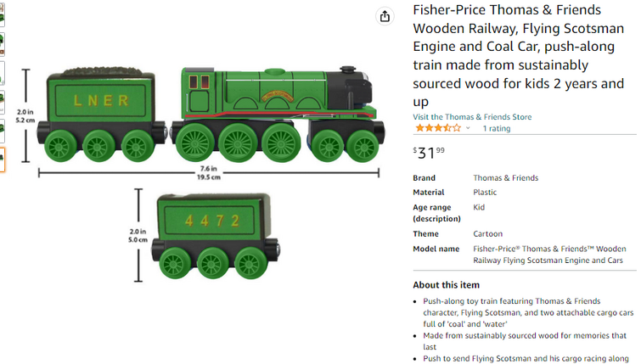Select the topmost product image thumbnail
Viewport: 641px width, 364px height.
pyautogui.click(x=2, y=15)
